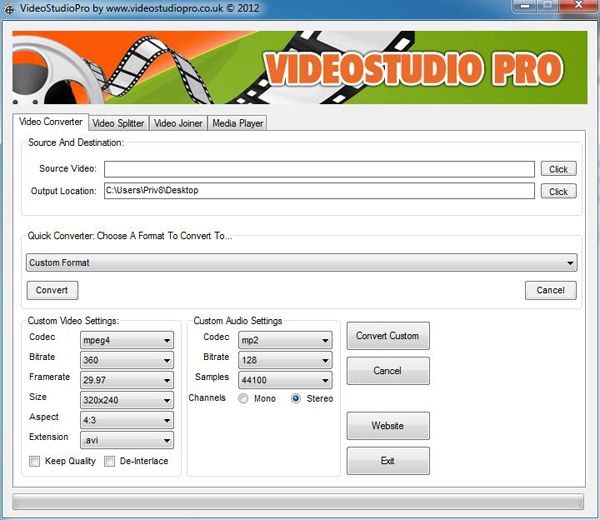Select the Mono channel option
The width and height of the screenshot is (600, 520).
[243, 398]
